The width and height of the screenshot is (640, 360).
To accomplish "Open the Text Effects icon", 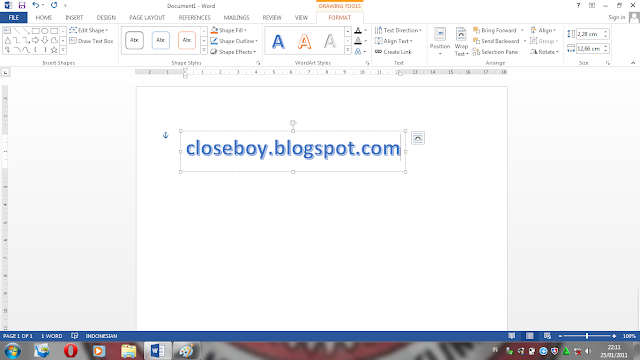I will 358,51.
